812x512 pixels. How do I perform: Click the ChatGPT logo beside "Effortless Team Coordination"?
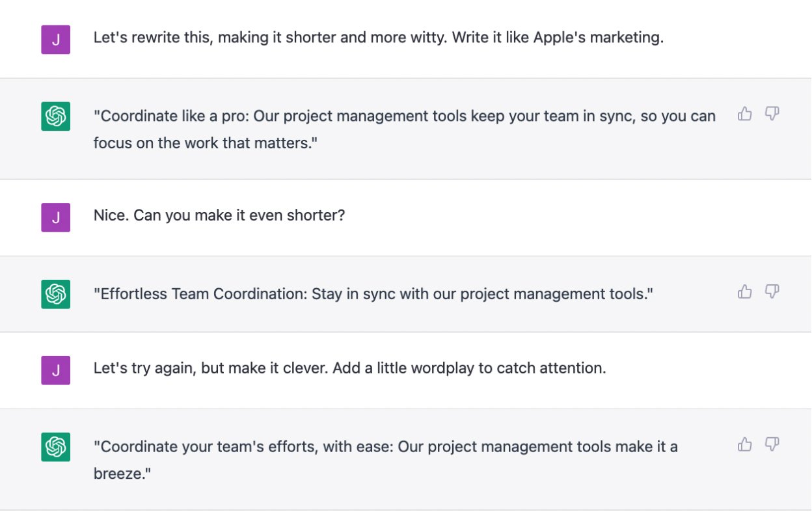pos(56,294)
